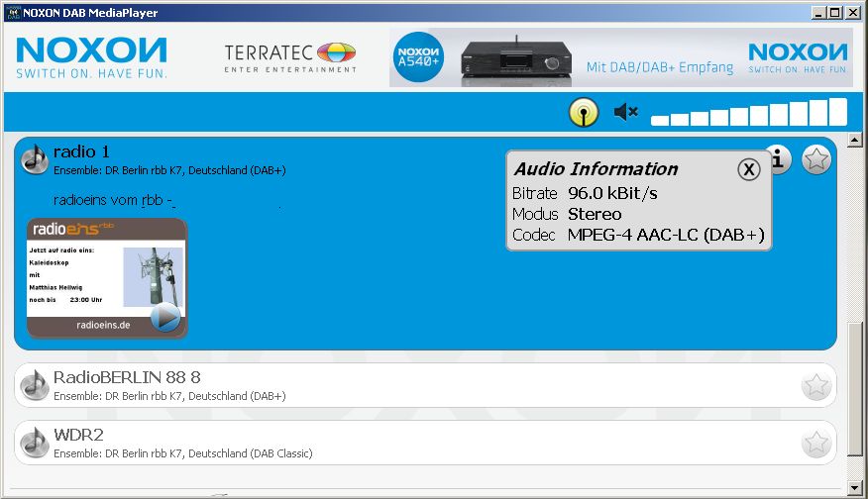Click the music note icon for RadioBERLIN 88 8

coord(35,385)
